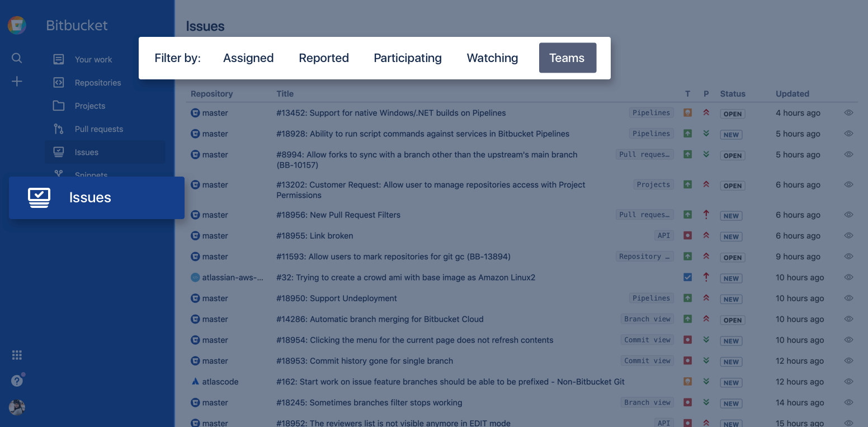
Task: Open Repositories from the sidebar
Action: click(98, 82)
